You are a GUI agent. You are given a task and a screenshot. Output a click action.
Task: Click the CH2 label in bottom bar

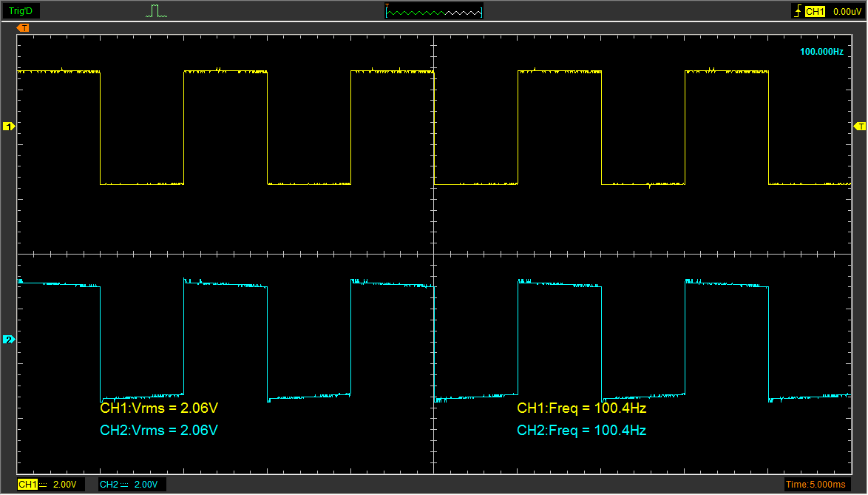point(109,485)
